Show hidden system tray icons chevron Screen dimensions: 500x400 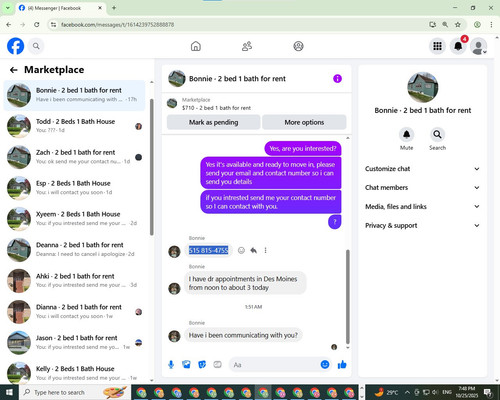pos(407,392)
